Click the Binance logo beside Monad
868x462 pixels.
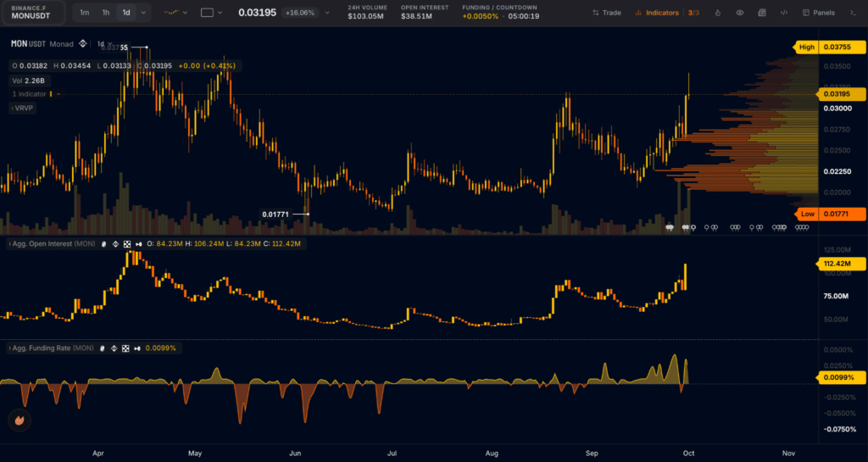pos(82,44)
